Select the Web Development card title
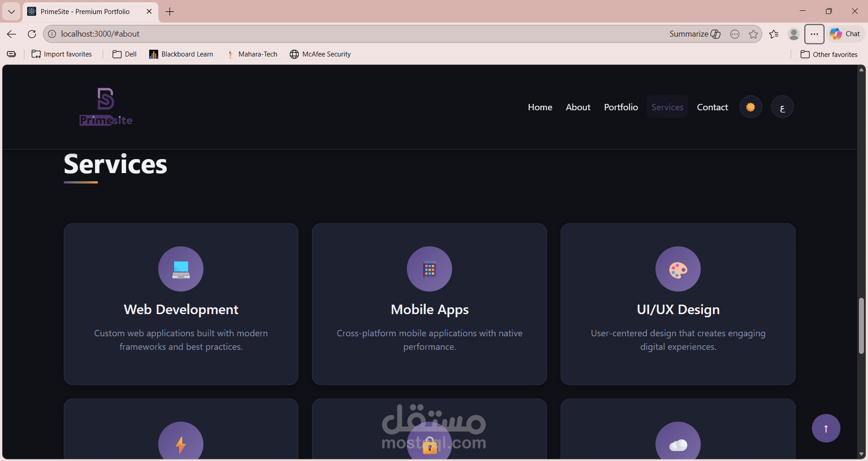This screenshot has width=868, height=461. point(181,310)
